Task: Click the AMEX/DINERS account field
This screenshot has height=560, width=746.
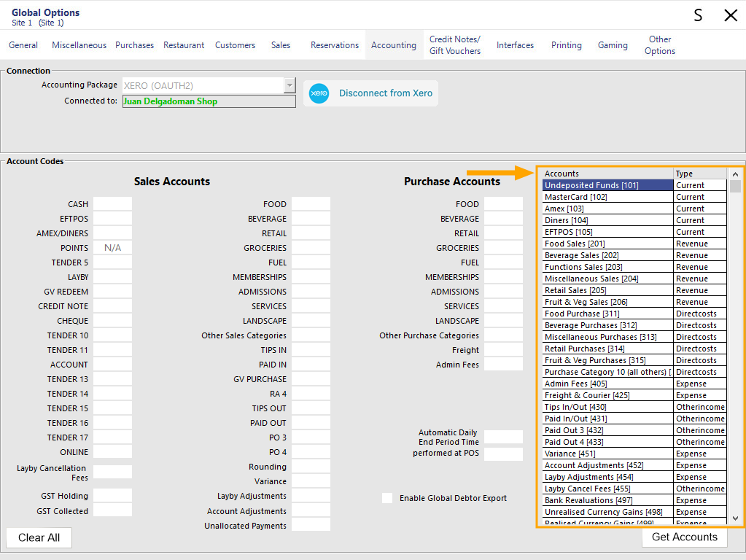Action: pyautogui.click(x=112, y=233)
